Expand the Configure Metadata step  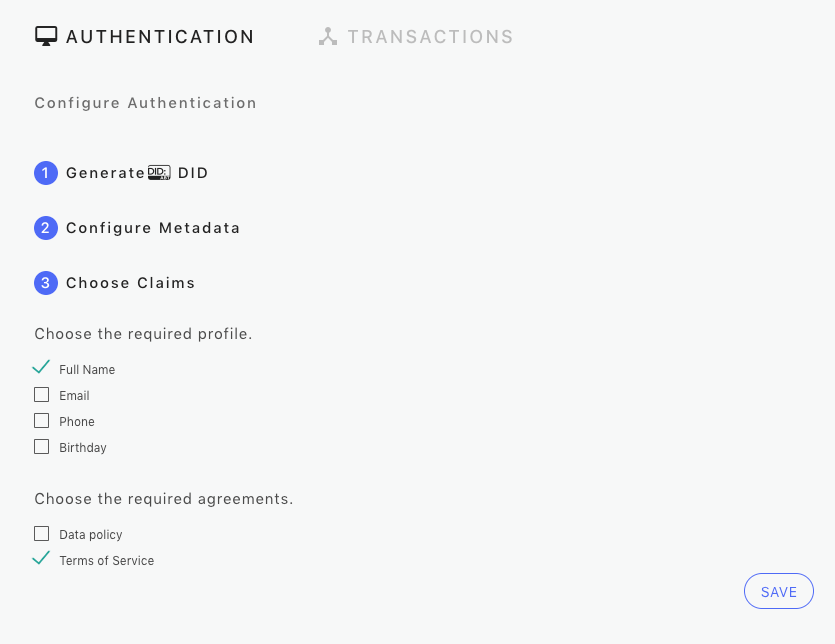click(153, 228)
